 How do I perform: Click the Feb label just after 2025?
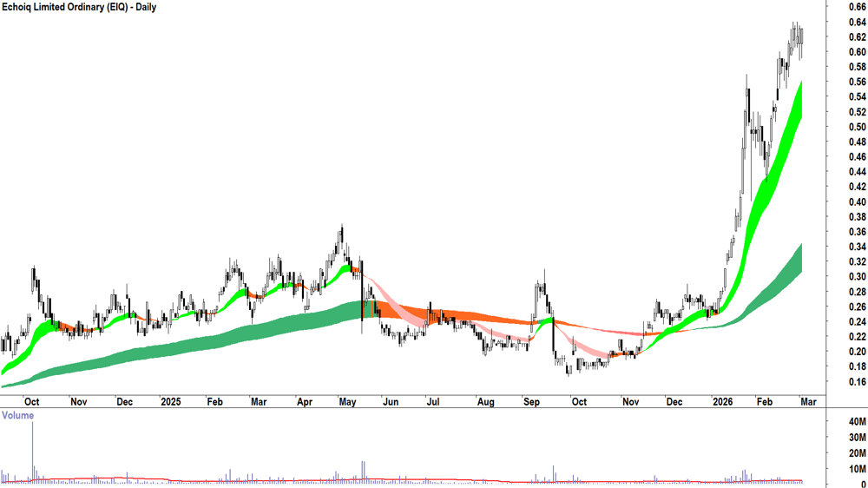tap(214, 401)
